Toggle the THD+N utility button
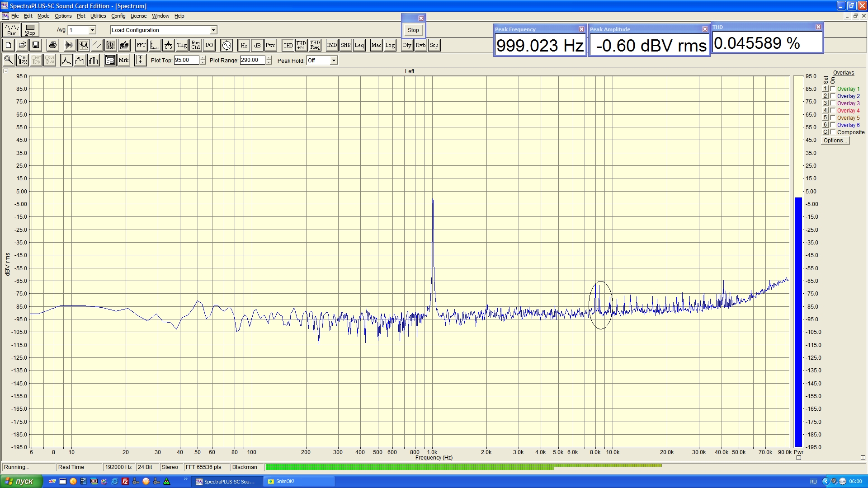The image size is (868, 488). (301, 45)
